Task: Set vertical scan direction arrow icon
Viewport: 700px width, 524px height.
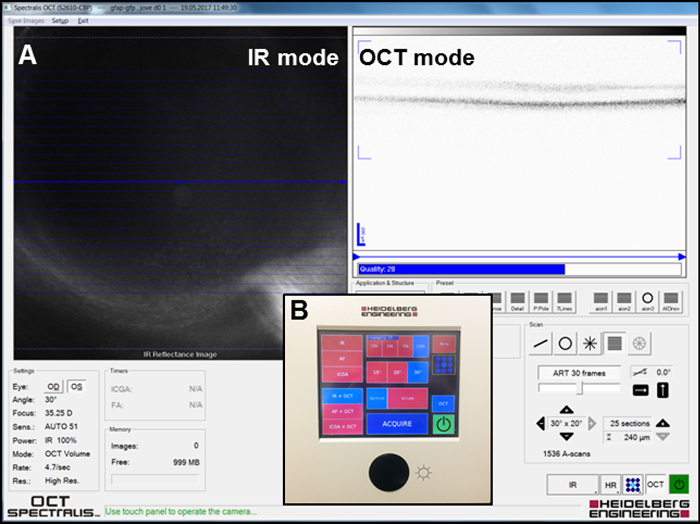Action: [663, 390]
